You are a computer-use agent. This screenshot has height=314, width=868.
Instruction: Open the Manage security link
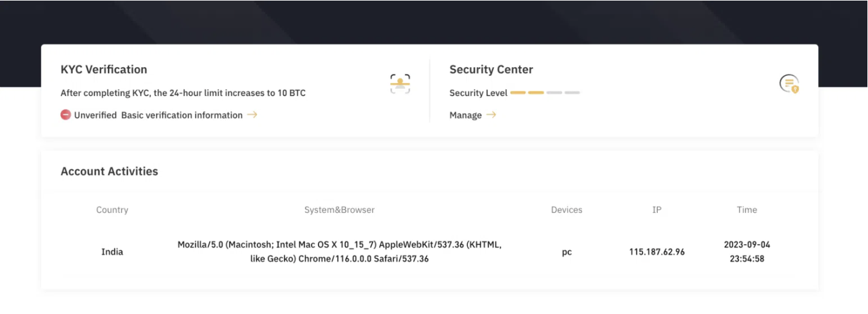(x=465, y=115)
